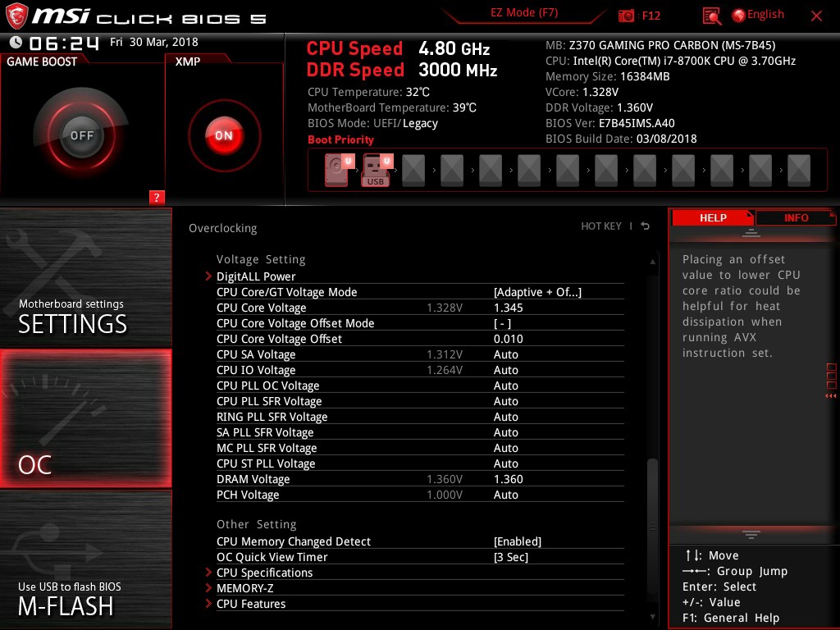Expand the CPU Features submenu

click(251, 604)
